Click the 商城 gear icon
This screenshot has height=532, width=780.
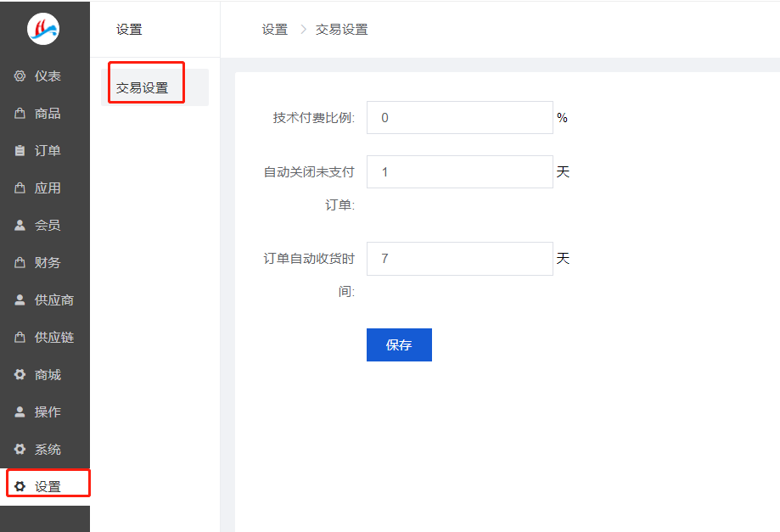point(20,374)
